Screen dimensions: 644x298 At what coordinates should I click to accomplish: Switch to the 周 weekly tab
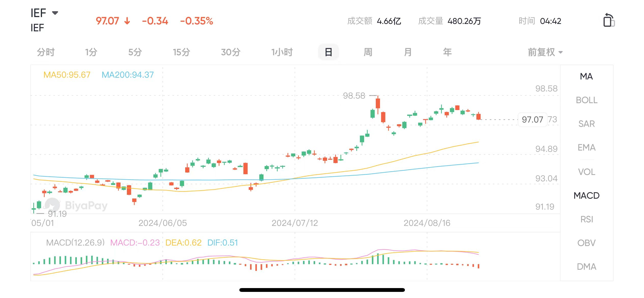click(368, 52)
